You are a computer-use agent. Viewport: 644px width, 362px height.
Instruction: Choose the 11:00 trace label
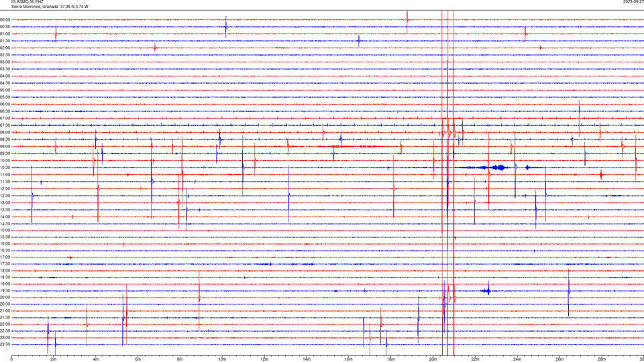5,174
